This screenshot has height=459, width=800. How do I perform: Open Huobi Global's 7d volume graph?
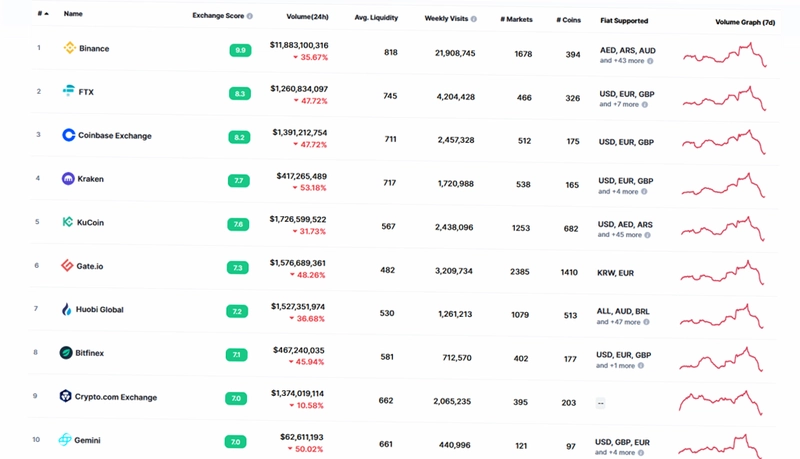pos(721,316)
